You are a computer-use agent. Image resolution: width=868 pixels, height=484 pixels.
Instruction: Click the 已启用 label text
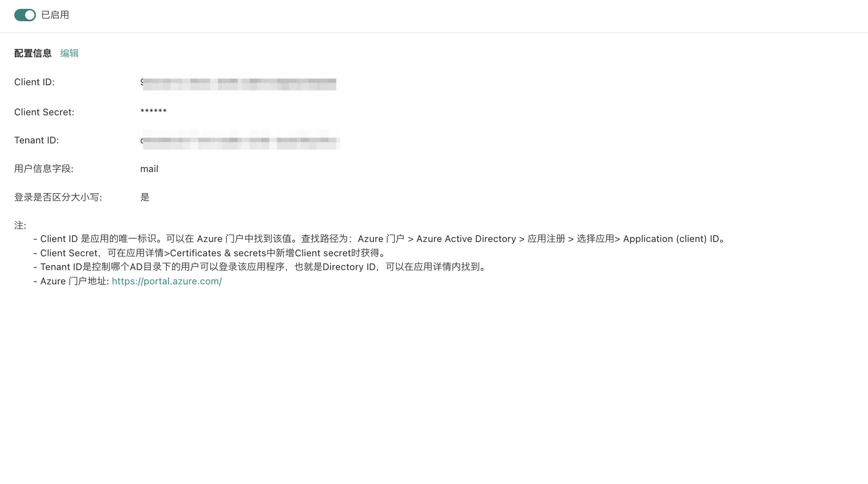pyautogui.click(x=55, y=15)
